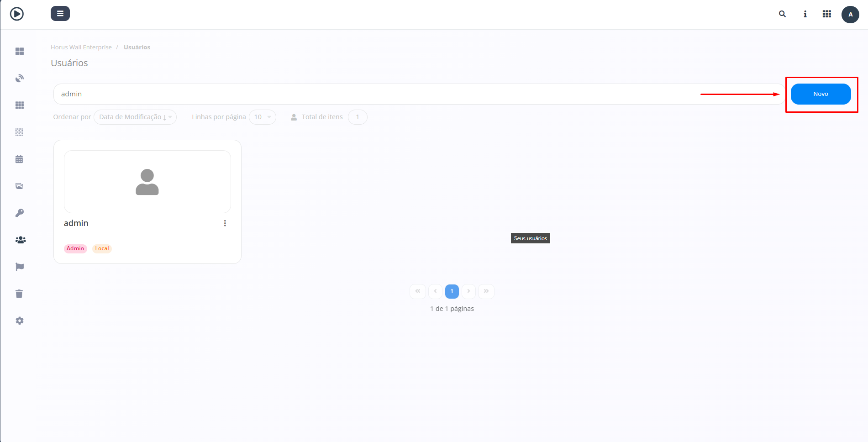
Task: Click the user search input field
Action: coord(365,94)
